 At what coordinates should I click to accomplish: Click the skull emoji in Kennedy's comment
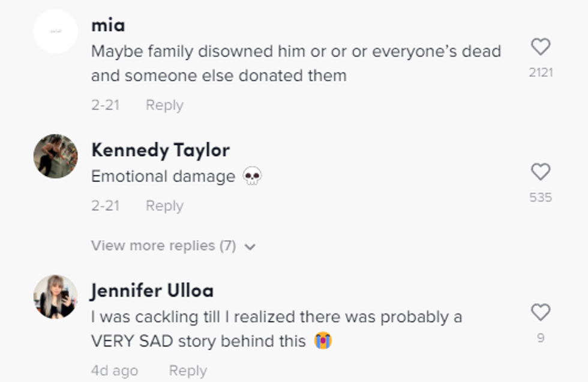(x=253, y=177)
